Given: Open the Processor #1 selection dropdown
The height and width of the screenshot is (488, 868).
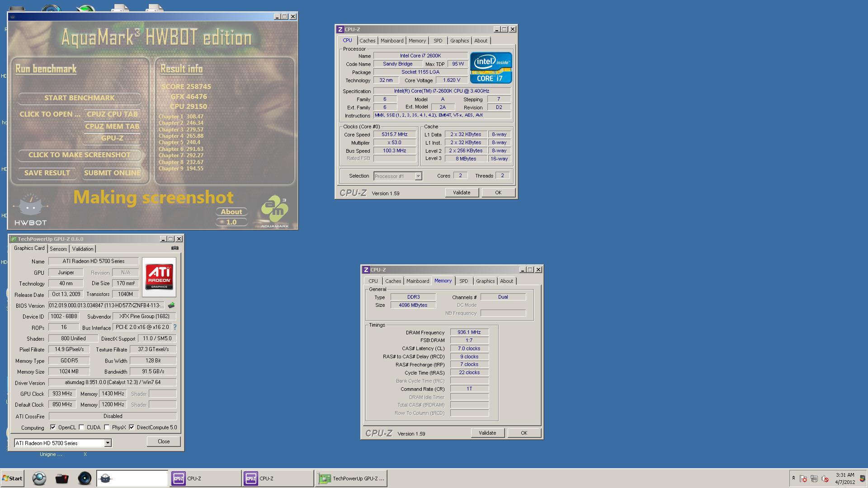Looking at the screenshot, I should (x=418, y=176).
